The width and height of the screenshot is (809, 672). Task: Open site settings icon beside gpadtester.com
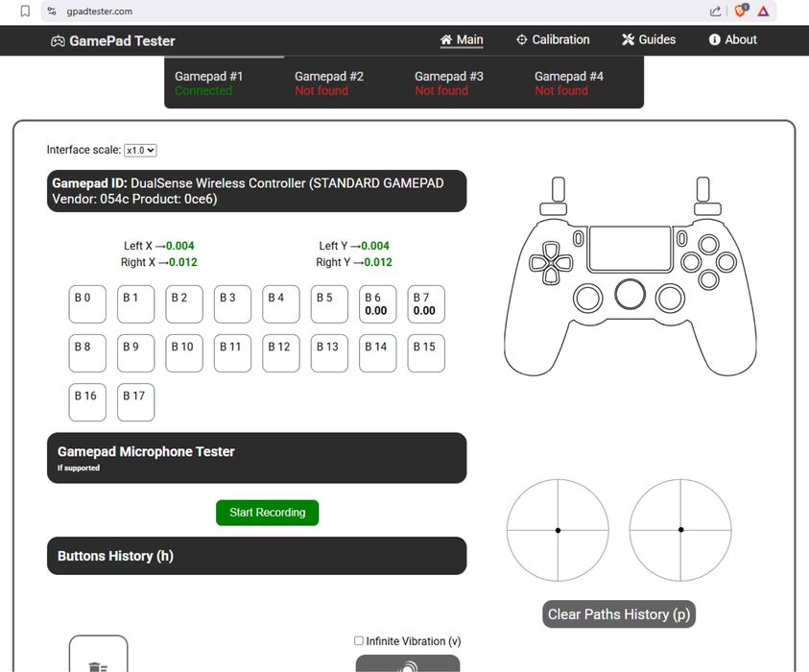tap(52, 11)
